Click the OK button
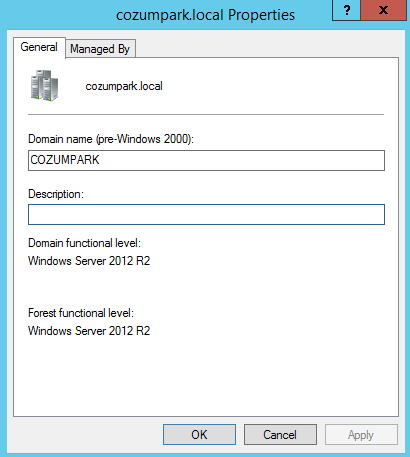Image resolution: width=410 pixels, height=457 pixels. coord(199,434)
